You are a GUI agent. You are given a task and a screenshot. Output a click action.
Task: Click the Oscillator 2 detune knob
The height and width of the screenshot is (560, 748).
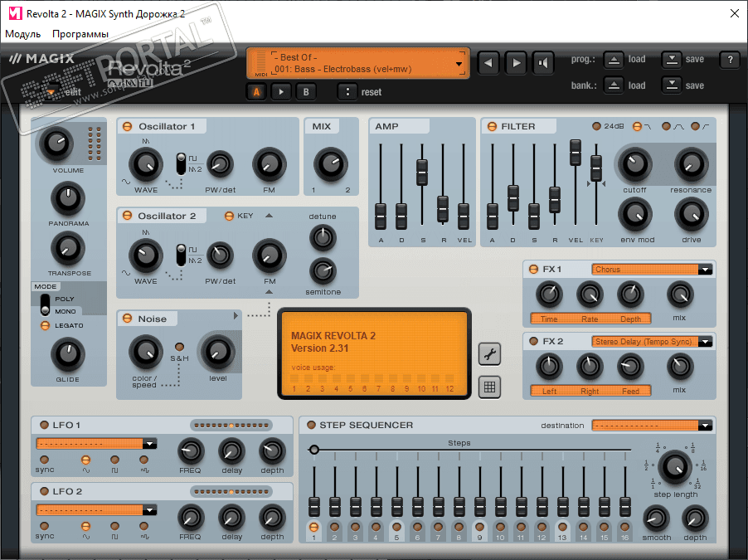[323, 237]
